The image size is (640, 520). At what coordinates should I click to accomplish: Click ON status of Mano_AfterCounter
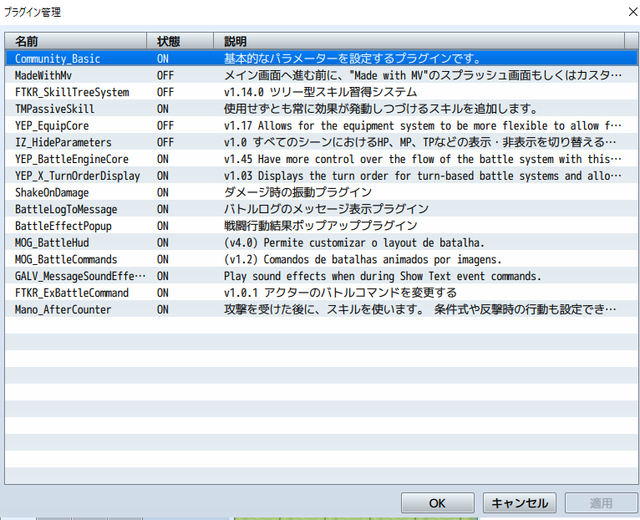pyautogui.click(x=162, y=310)
